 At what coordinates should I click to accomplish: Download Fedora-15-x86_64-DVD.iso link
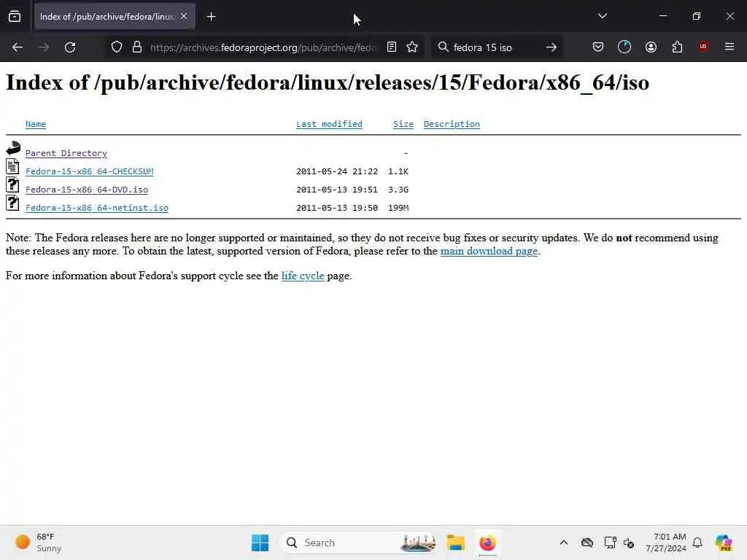pos(87,190)
